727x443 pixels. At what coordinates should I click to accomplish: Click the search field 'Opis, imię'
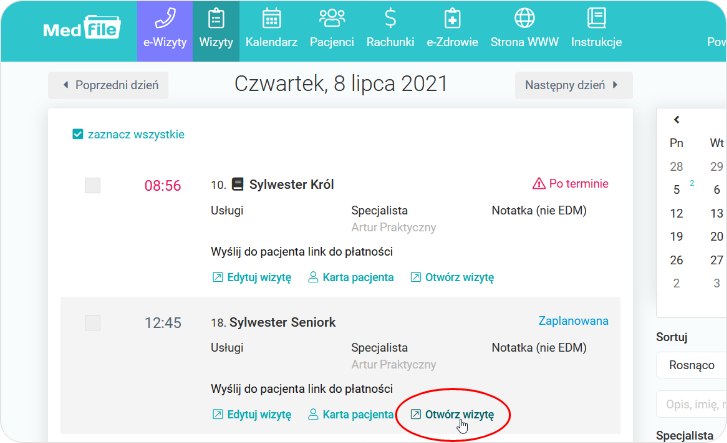691,404
